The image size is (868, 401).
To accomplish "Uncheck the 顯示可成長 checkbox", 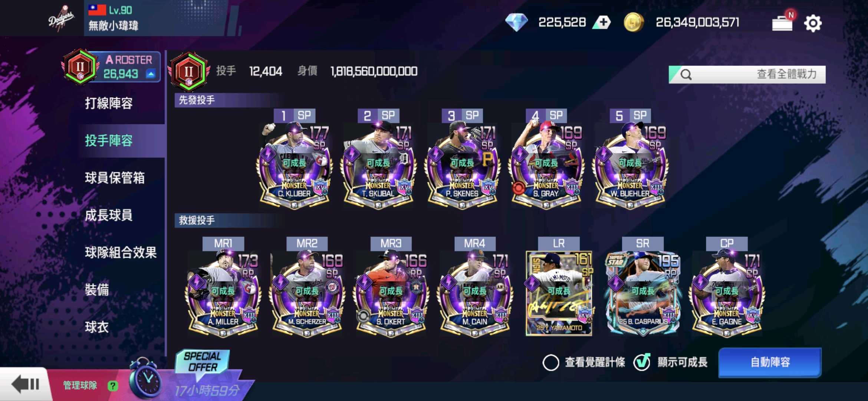I will coord(642,362).
